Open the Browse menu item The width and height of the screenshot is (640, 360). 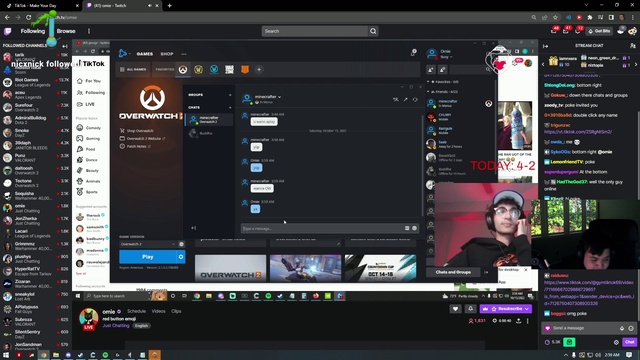(x=66, y=31)
